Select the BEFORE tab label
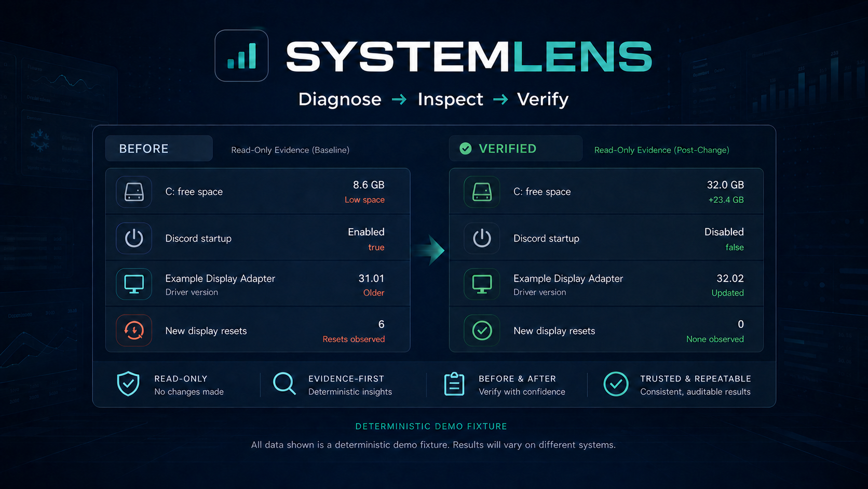Screen dimensions: 868x489 (144, 149)
